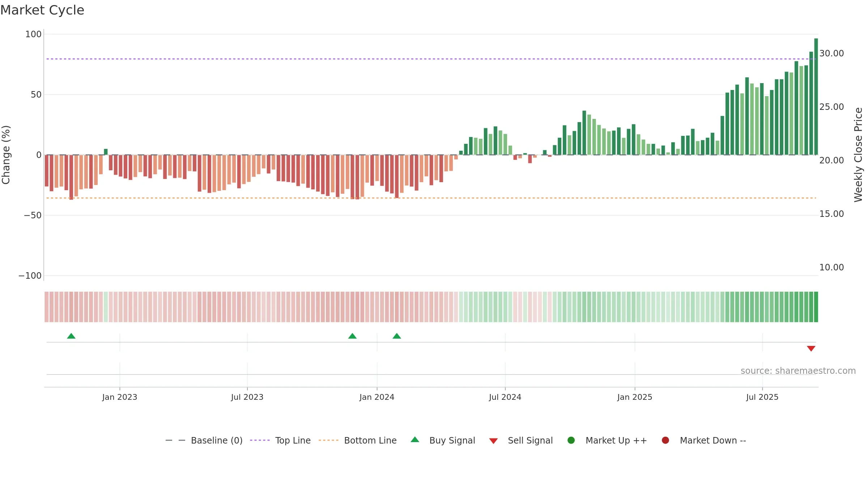Click the Jan 2024 axis label
868x488 pixels.
[x=377, y=397]
